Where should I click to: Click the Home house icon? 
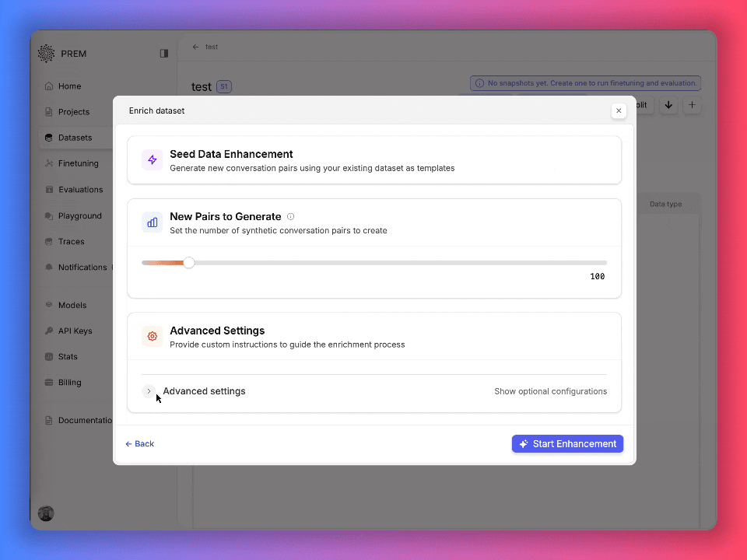48,86
